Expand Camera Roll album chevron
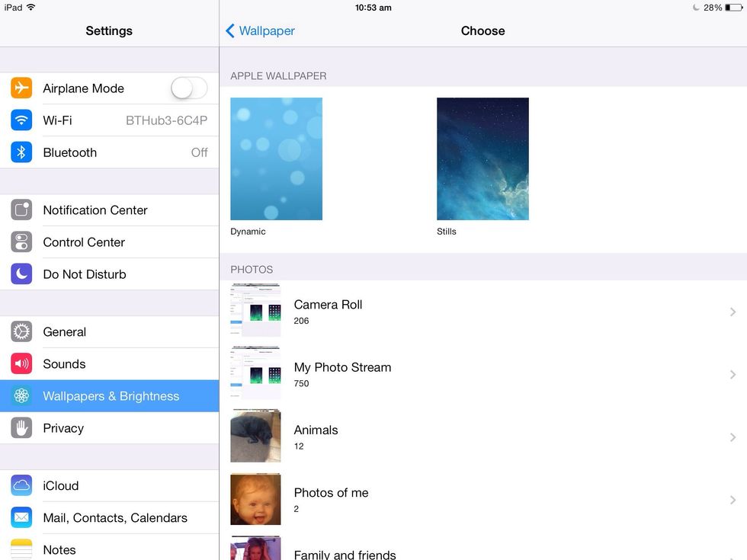Viewport: 747px width, 560px height. click(733, 312)
